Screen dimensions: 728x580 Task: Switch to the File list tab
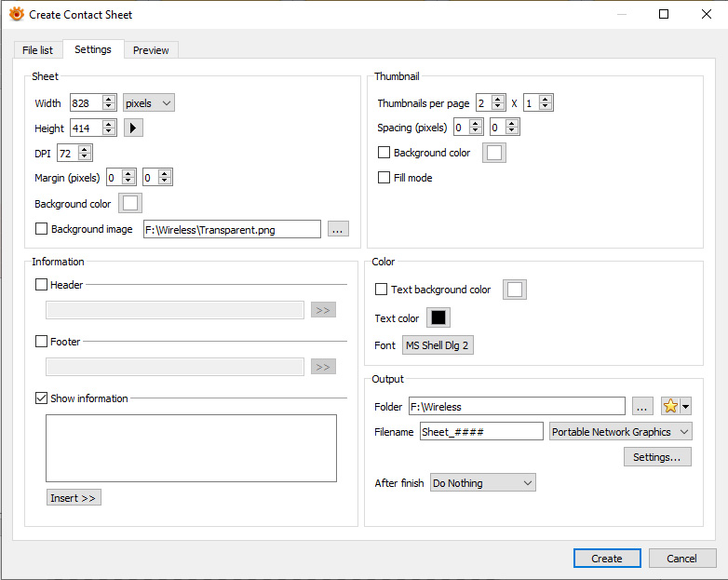[37, 50]
